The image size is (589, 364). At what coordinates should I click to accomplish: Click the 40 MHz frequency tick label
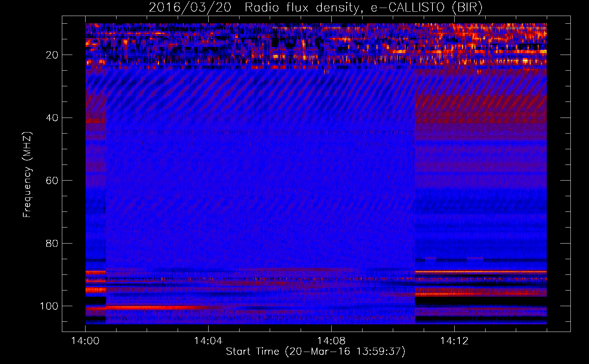pos(52,118)
